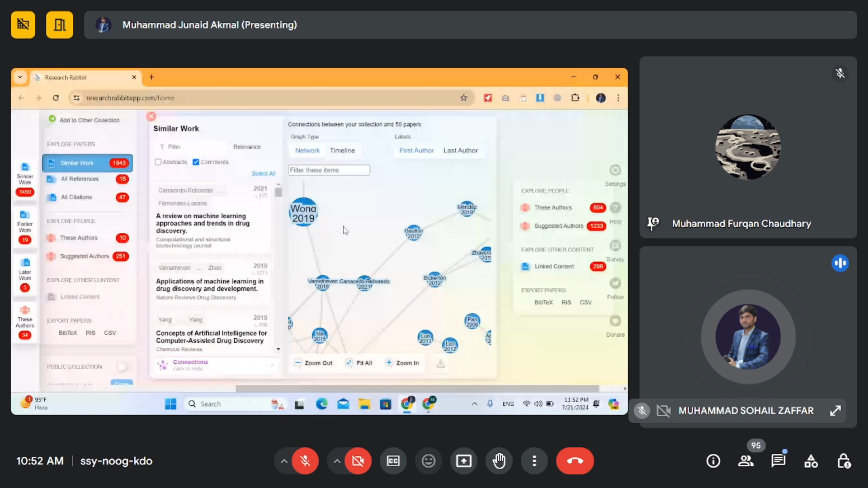Unmute the microphone in Meet

[305, 461]
